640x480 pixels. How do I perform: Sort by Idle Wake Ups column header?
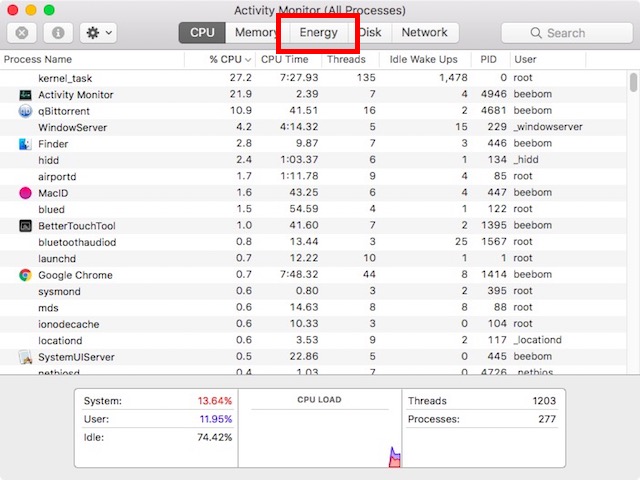pos(425,60)
